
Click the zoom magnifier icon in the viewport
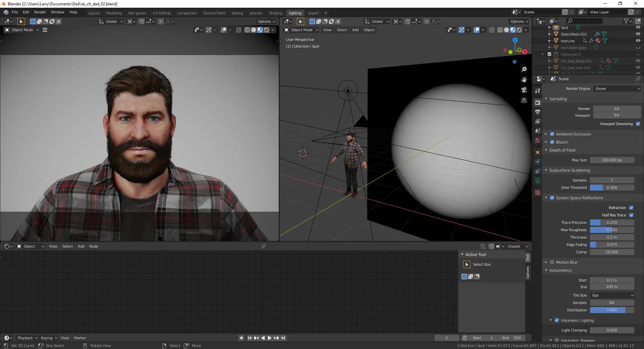tap(524, 69)
